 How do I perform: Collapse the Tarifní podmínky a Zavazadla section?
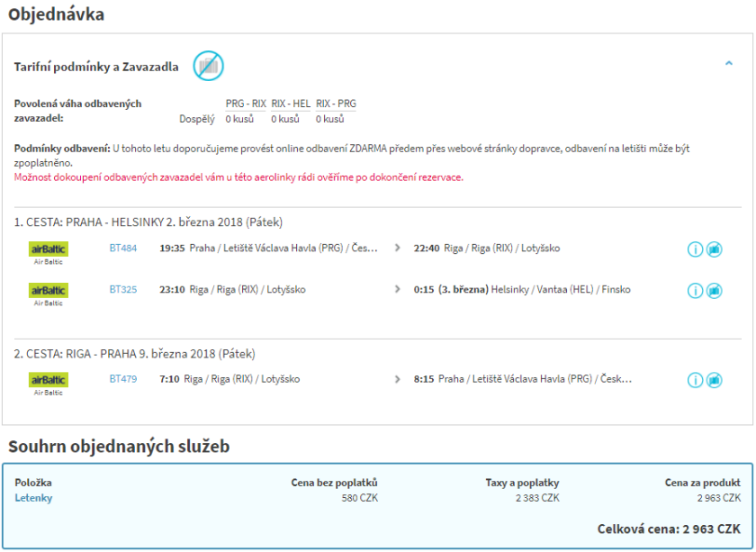[x=729, y=64]
